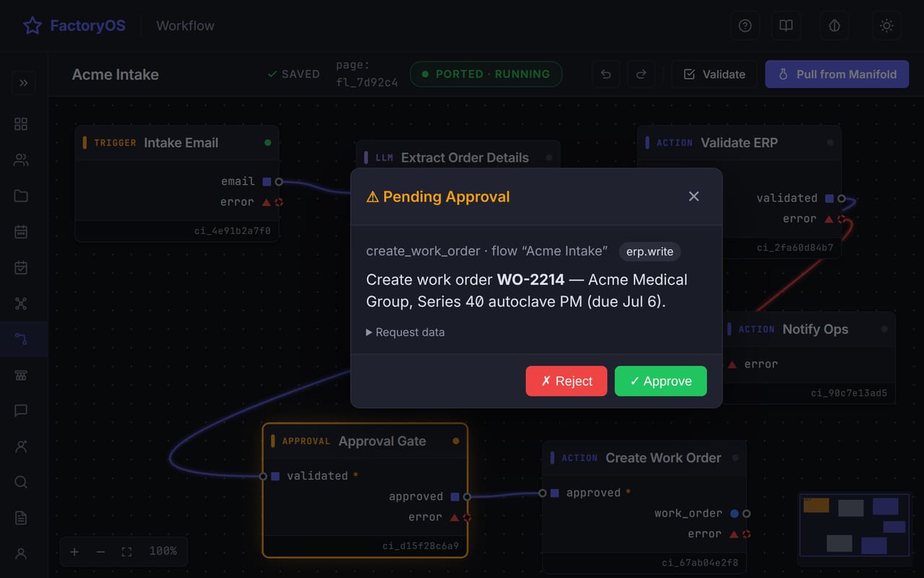Click the Approval Gate error port

467,517
